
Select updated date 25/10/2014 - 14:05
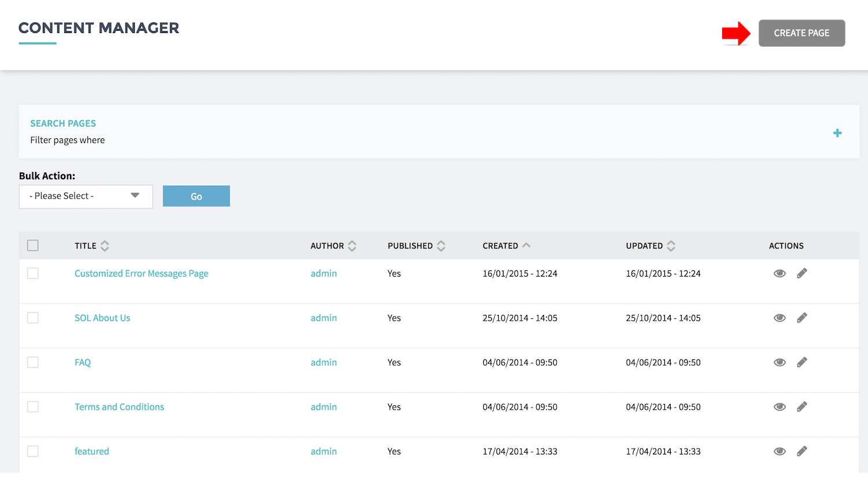tap(663, 318)
